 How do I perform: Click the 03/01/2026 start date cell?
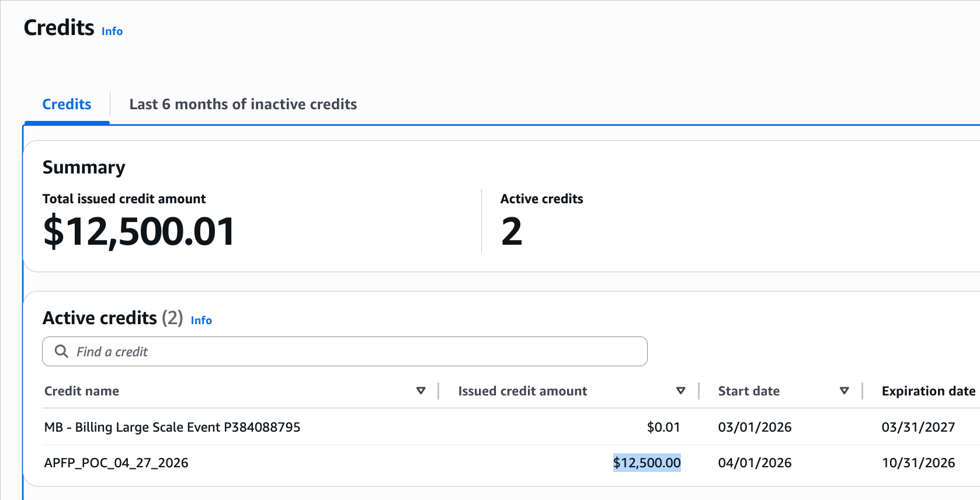(x=755, y=427)
